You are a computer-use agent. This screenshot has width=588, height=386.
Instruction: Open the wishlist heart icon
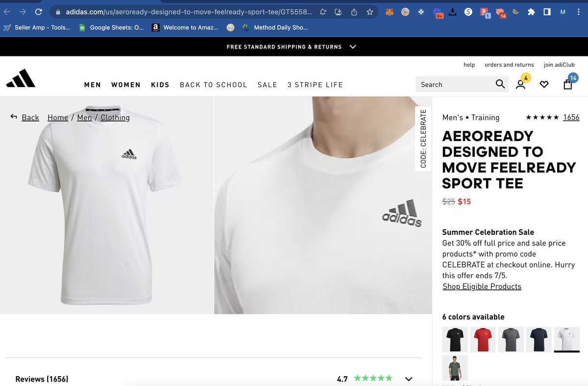[x=544, y=84]
